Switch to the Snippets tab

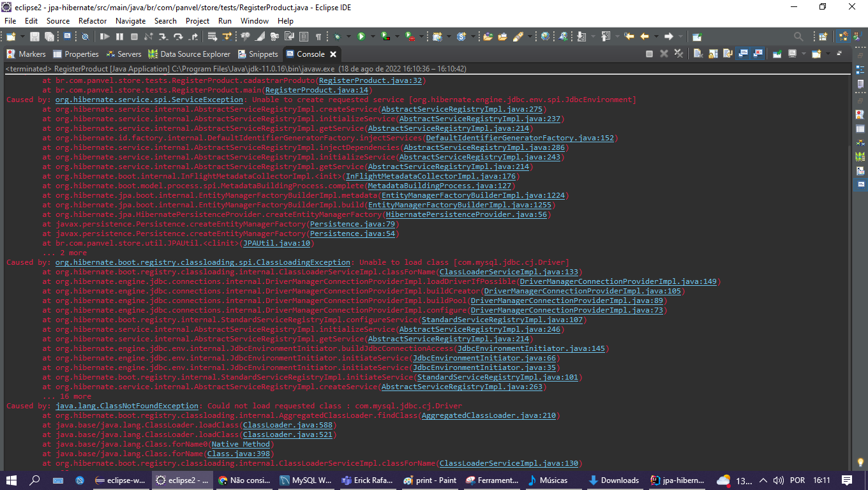[258, 54]
